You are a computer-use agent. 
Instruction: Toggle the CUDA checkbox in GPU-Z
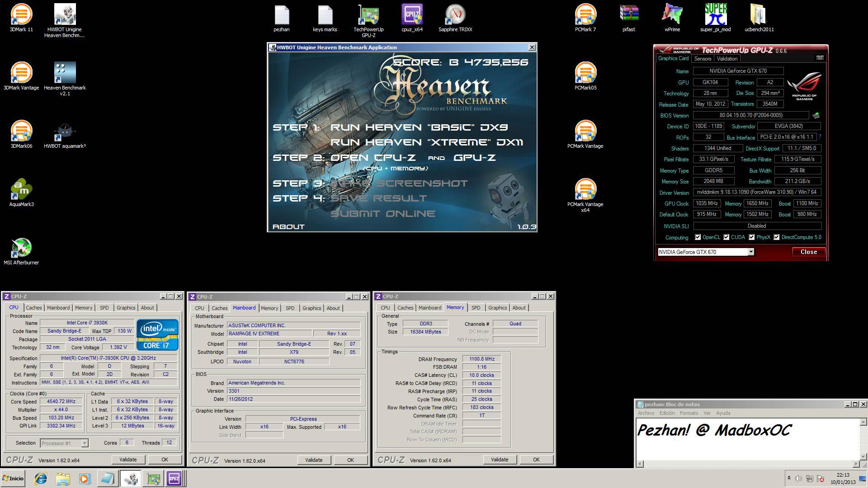pos(726,237)
